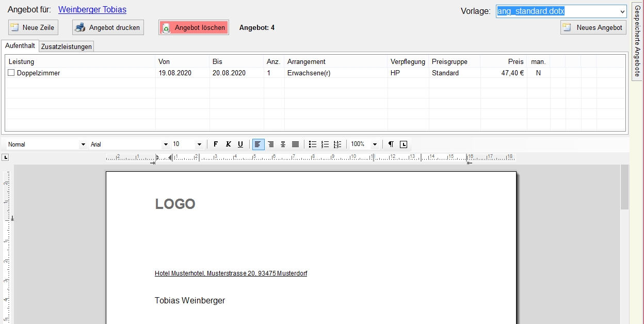Expand the Normal paragraph style dropdown
The image size is (644, 324).
tap(83, 144)
